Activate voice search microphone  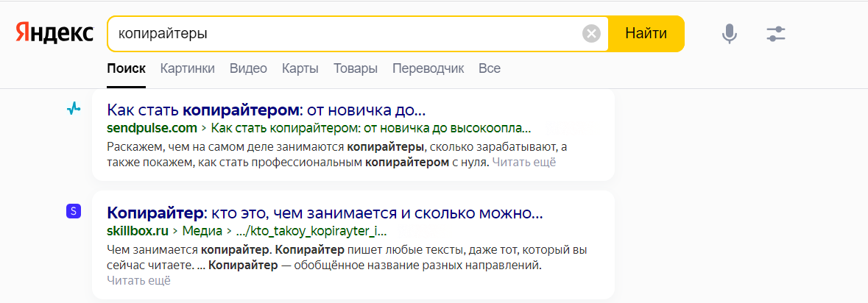point(729,34)
